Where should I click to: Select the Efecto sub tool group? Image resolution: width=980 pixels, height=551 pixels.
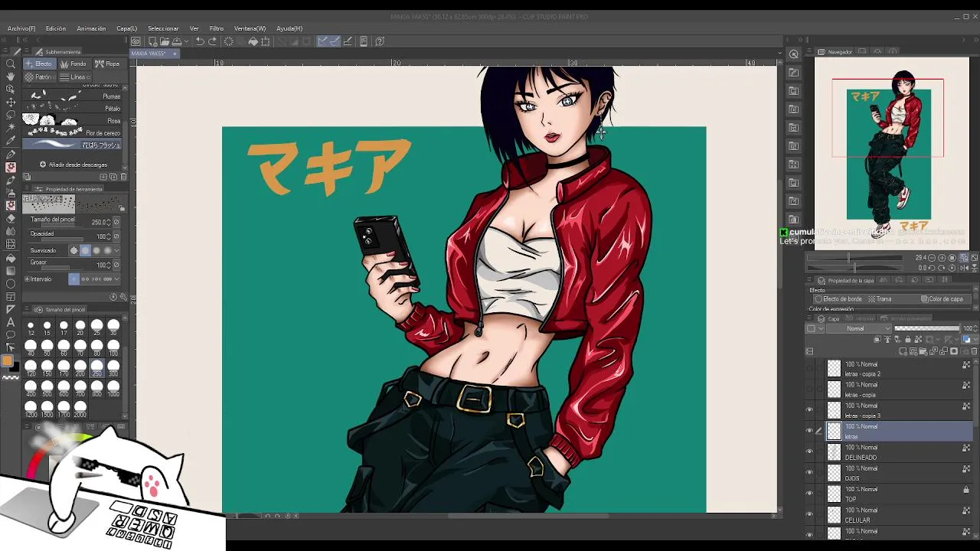coord(39,64)
